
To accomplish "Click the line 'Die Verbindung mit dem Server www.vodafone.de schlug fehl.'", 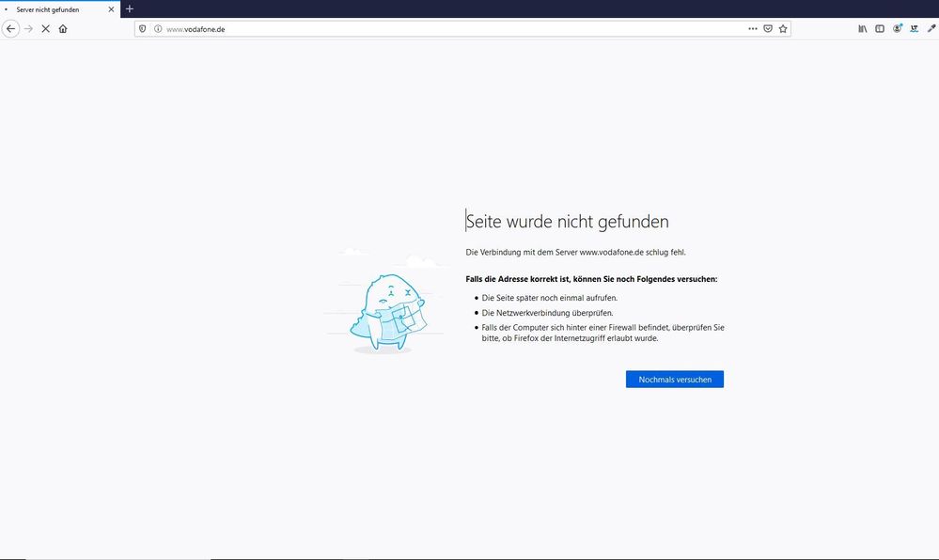I will coord(575,252).
